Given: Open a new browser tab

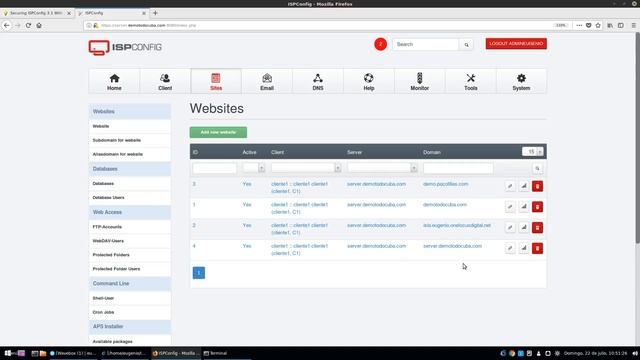Looking at the screenshot, I should pos(155,13).
